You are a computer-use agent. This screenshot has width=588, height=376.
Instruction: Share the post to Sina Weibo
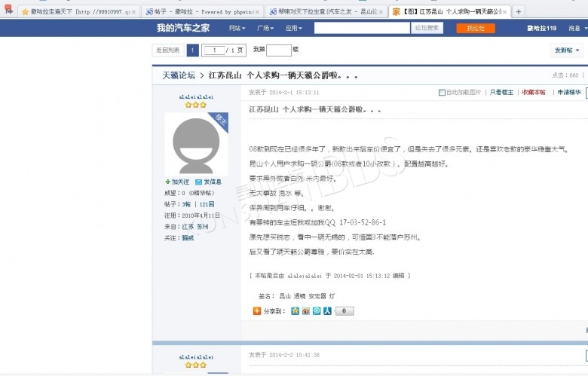(306, 310)
